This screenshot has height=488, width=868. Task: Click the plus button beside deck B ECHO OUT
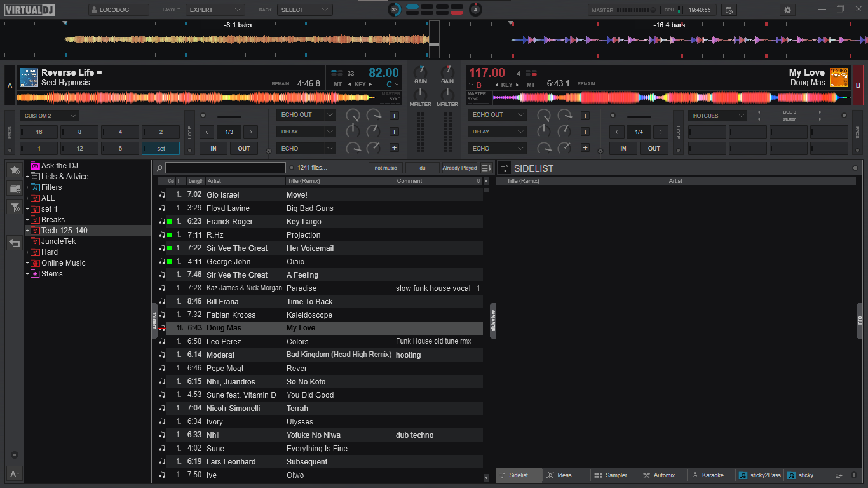pyautogui.click(x=585, y=116)
